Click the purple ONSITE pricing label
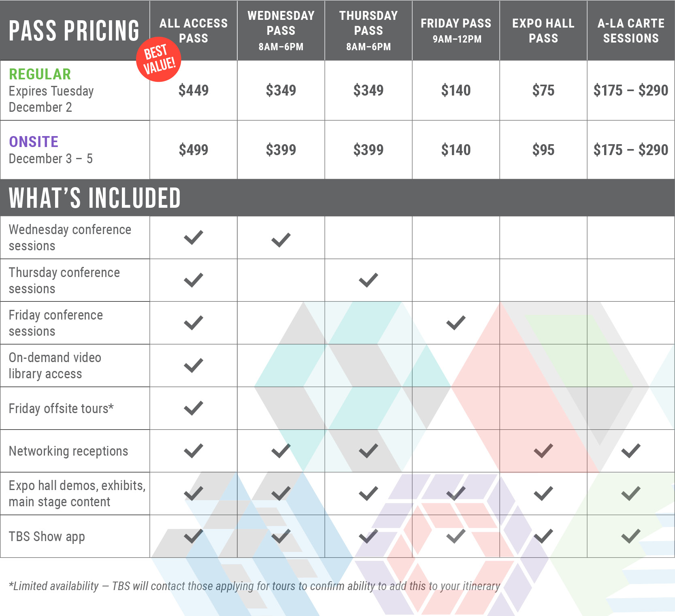Screen dimensions: 675x616 34,142
